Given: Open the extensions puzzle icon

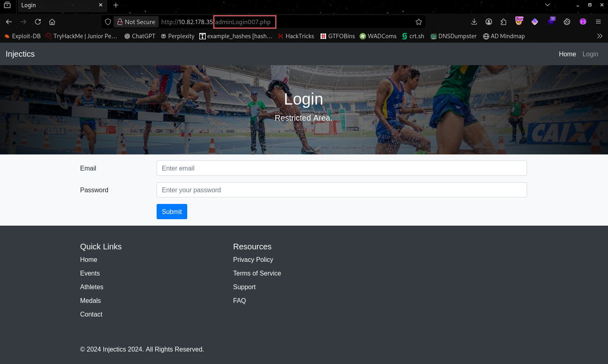Looking at the screenshot, I should [x=504, y=22].
